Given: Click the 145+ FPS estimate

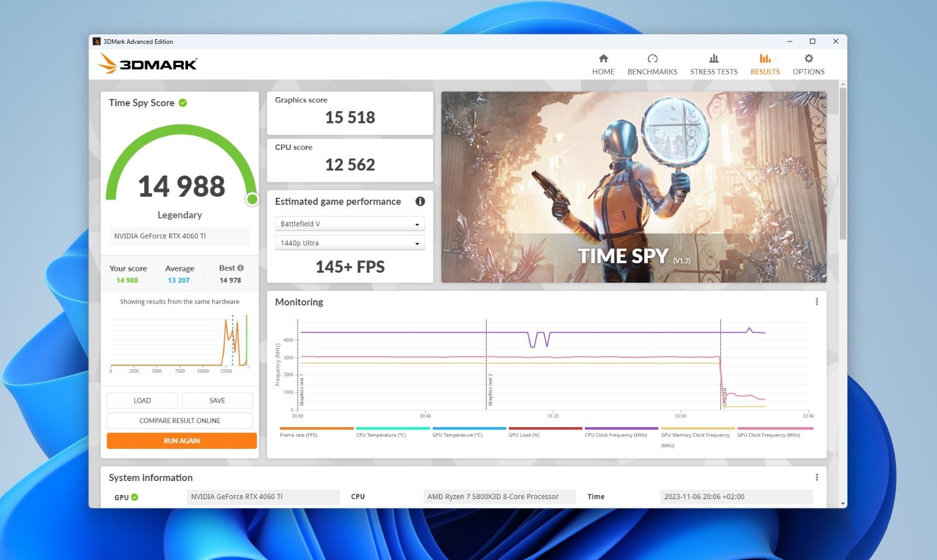Looking at the screenshot, I should [350, 267].
